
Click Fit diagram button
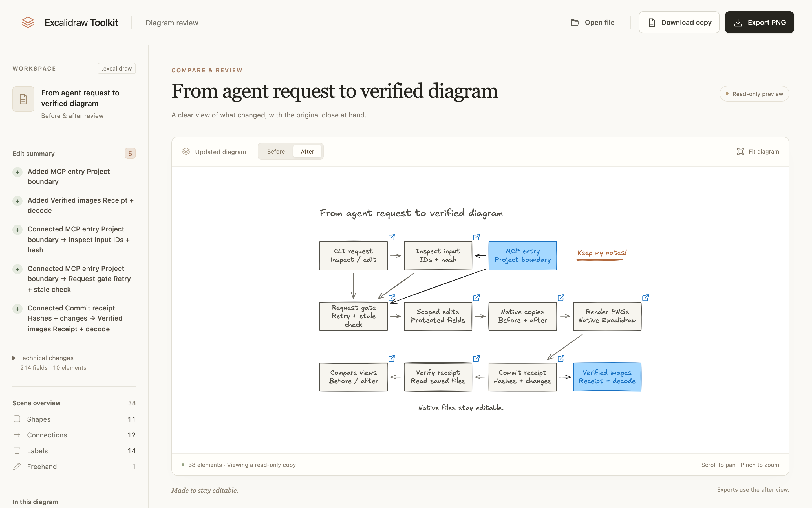click(x=758, y=152)
